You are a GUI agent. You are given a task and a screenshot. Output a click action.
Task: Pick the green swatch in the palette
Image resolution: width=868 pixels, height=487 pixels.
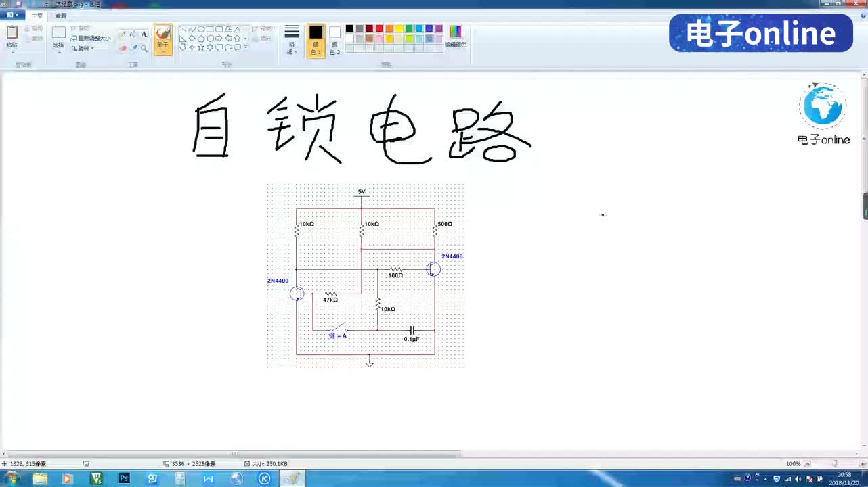tap(409, 29)
